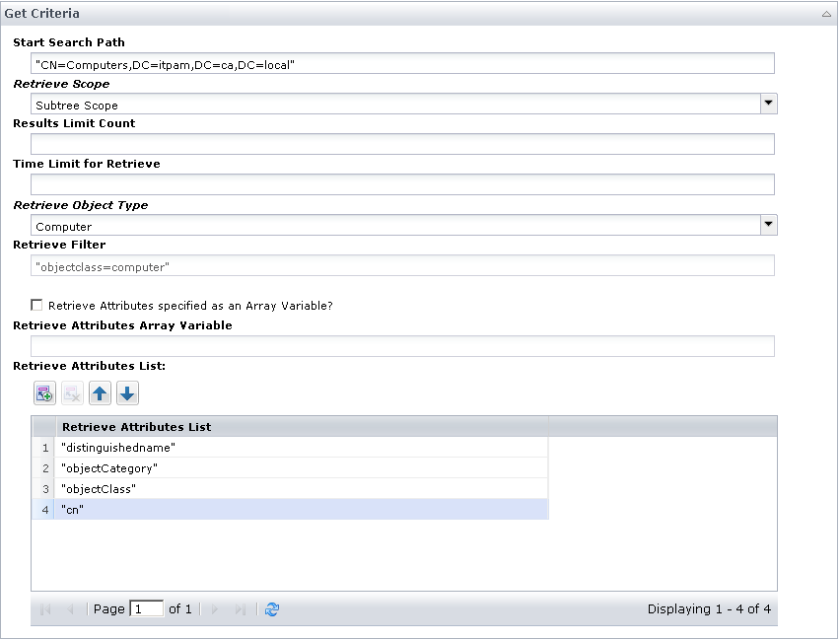840x640 pixels.
Task: Jump to the last page
Action: click(240, 608)
